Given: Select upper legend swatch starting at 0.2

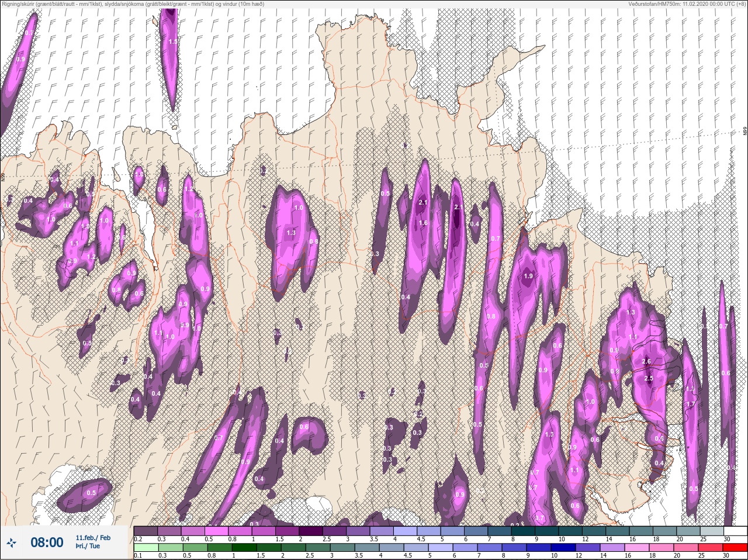Looking at the screenshot, I should (x=146, y=531).
